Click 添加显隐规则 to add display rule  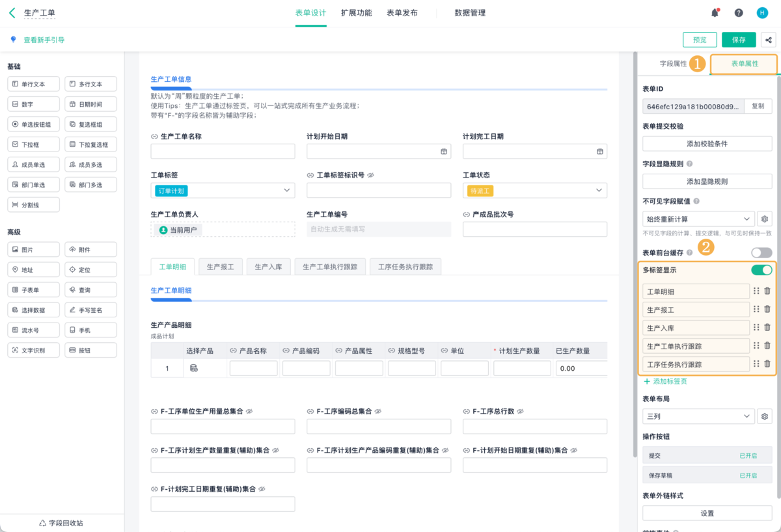pyautogui.click(x=707, y=181)
